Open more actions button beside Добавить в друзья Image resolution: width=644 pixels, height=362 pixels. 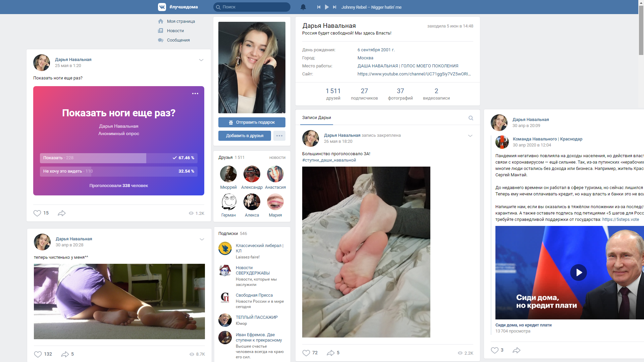(x=279, y=136)
